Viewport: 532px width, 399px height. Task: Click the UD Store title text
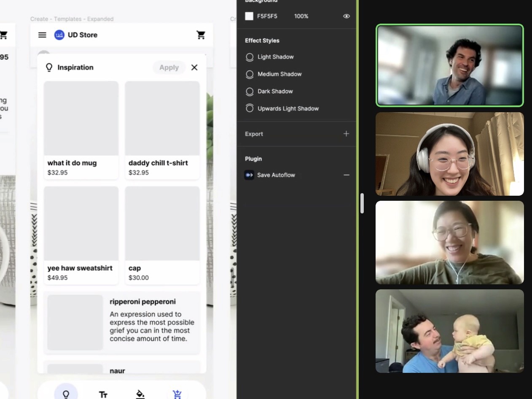pyautogui.click(x=83, y=35)
